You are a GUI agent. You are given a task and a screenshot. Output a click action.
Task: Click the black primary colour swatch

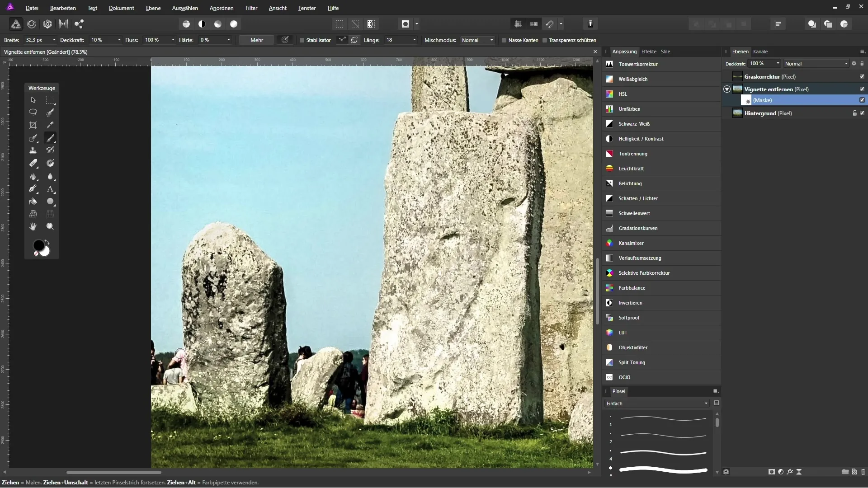[38, 245]
